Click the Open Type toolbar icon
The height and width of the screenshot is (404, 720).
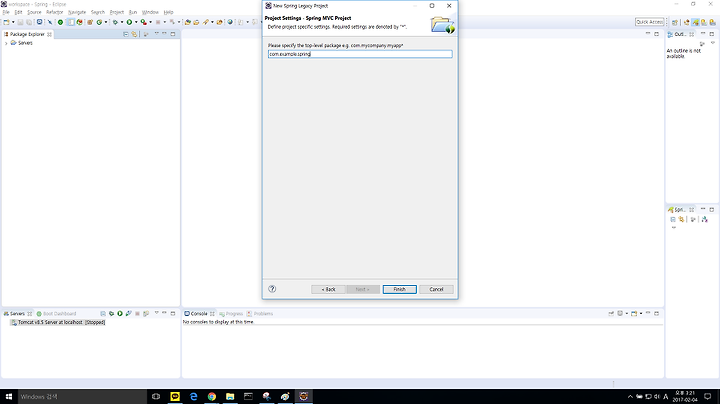pos(187,22)
